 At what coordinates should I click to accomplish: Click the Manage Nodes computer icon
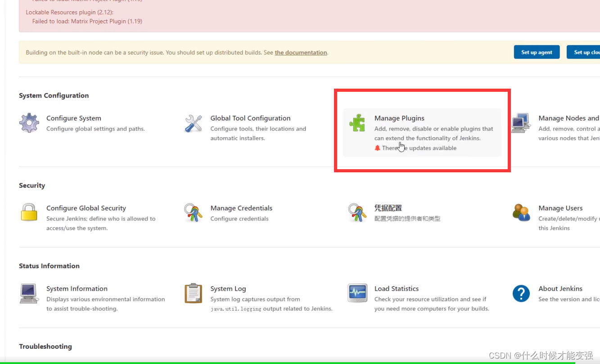click(521, 123)
